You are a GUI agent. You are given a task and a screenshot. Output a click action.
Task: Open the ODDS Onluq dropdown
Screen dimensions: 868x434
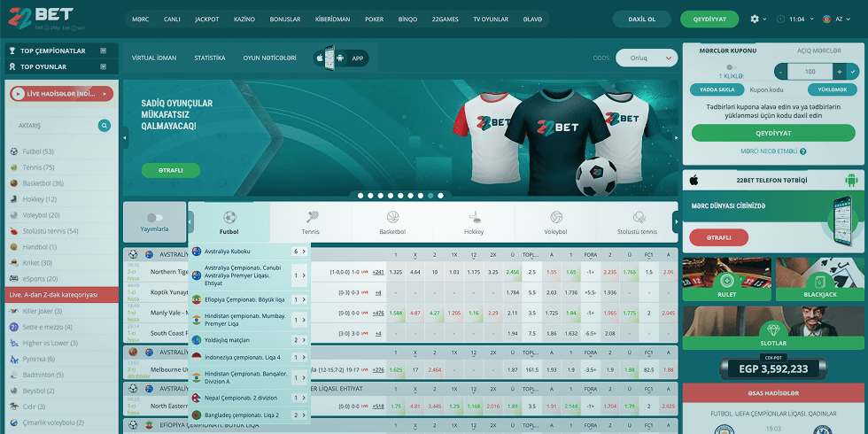647,58
